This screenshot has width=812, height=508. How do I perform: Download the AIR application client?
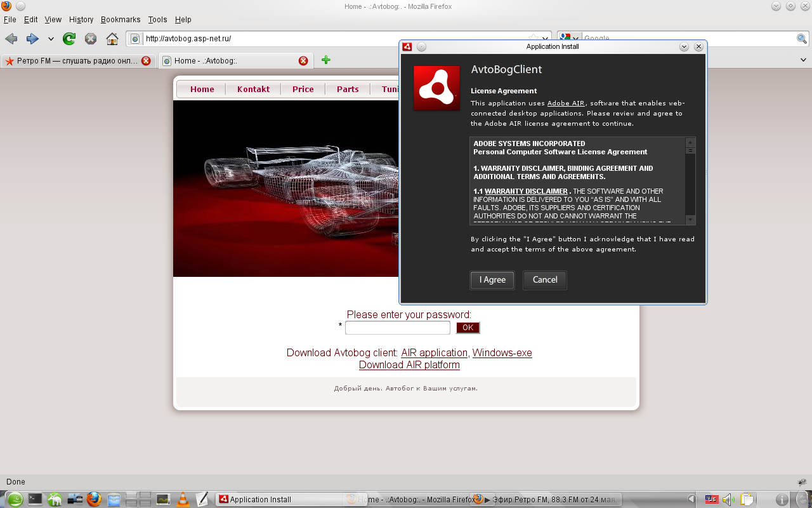435,353
